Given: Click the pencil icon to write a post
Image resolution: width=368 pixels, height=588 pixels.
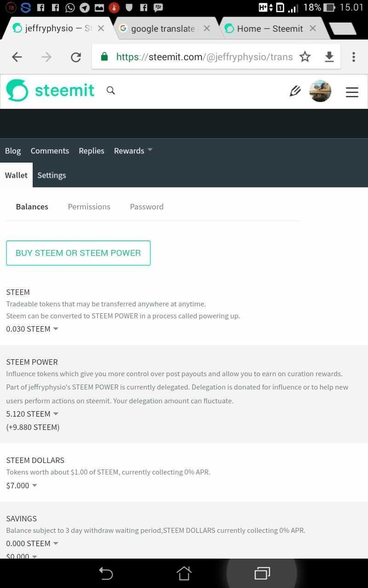Looking at the screenshot, I should pyautogui.click(x=295, y=91).
